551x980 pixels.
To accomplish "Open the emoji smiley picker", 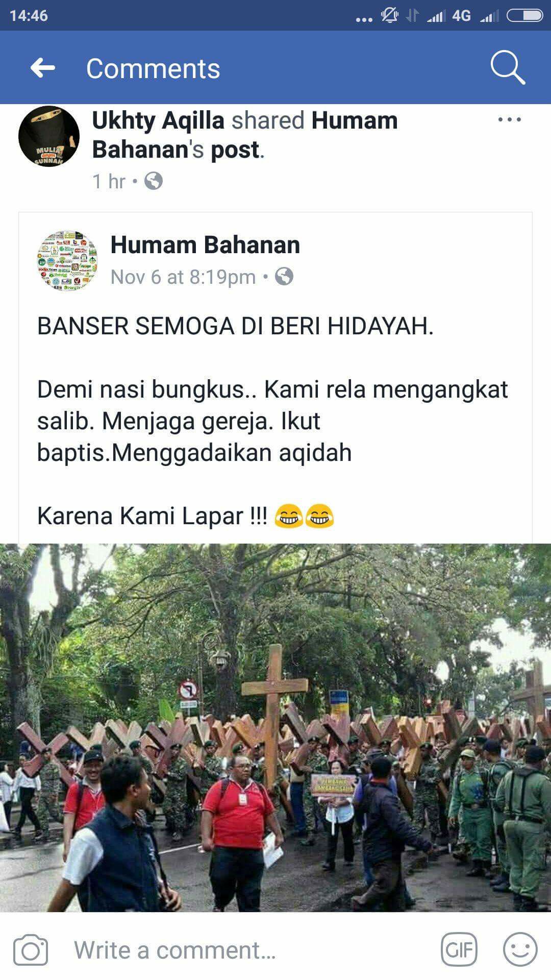I will pyautogui.click(x=520, y=950).
